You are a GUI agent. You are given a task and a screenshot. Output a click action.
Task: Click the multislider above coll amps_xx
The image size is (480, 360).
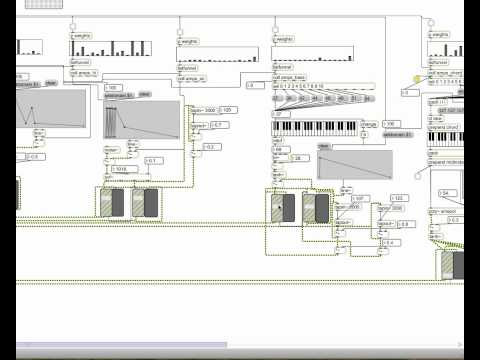click(217, 54)
